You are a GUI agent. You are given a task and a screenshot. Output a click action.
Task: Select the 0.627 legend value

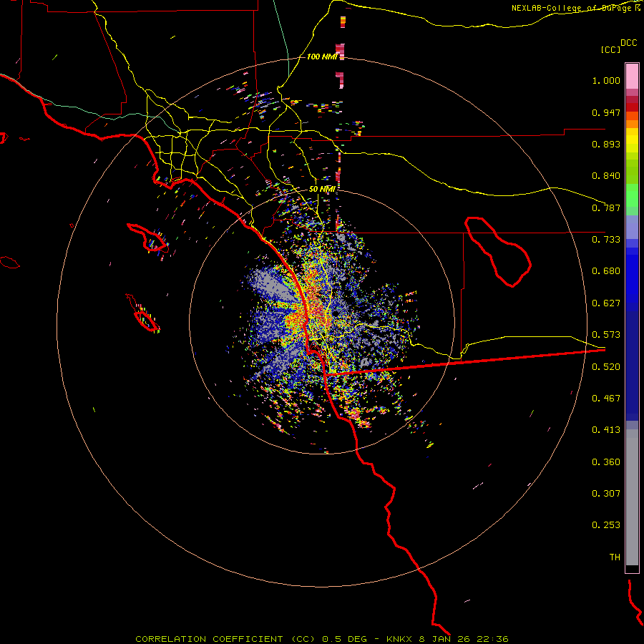click(606, 303)
